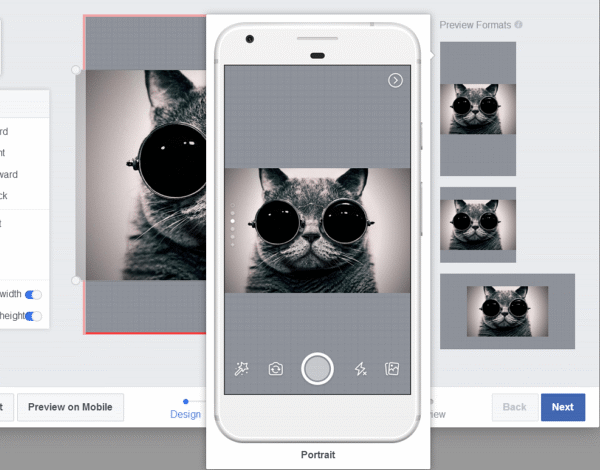Click the Next button
This screenshot has height=470, width=600.
coord(563,407)
